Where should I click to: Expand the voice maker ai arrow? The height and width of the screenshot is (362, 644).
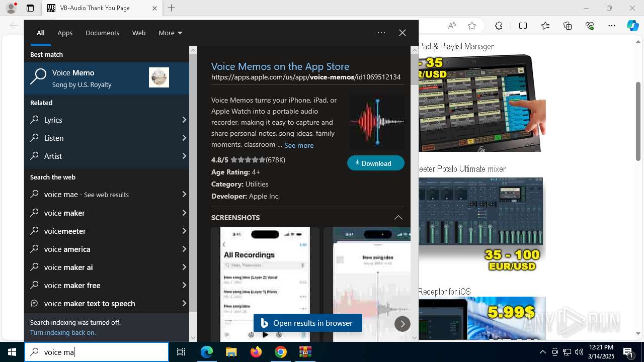184,267
